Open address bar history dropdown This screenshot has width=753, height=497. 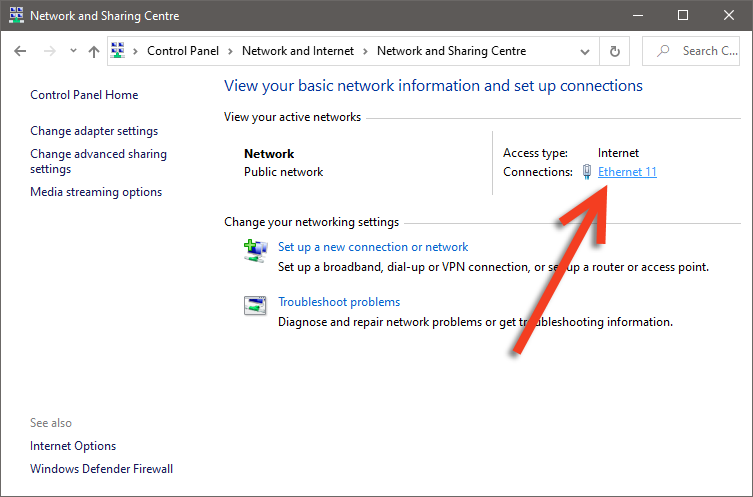coord(584,51)
